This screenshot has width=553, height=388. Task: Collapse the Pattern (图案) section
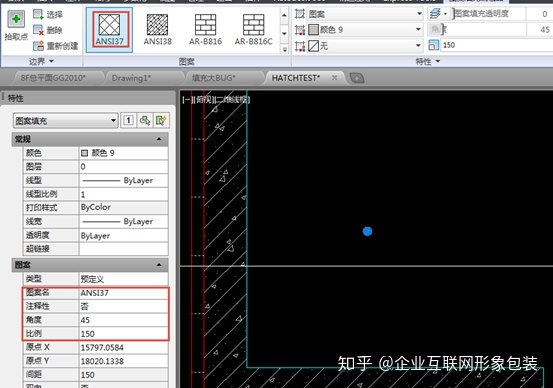(x=159, y=265)
